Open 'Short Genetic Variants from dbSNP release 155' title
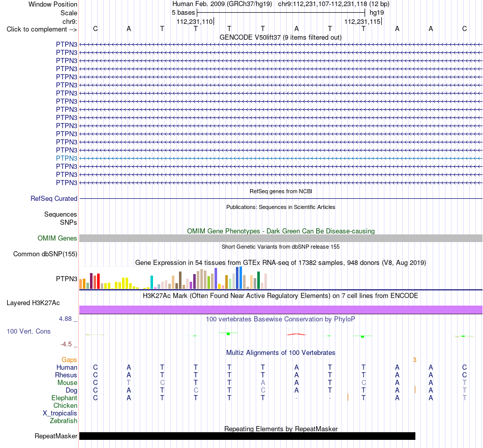The width and height of the screenshot is (483, 448). coord(281,247)
